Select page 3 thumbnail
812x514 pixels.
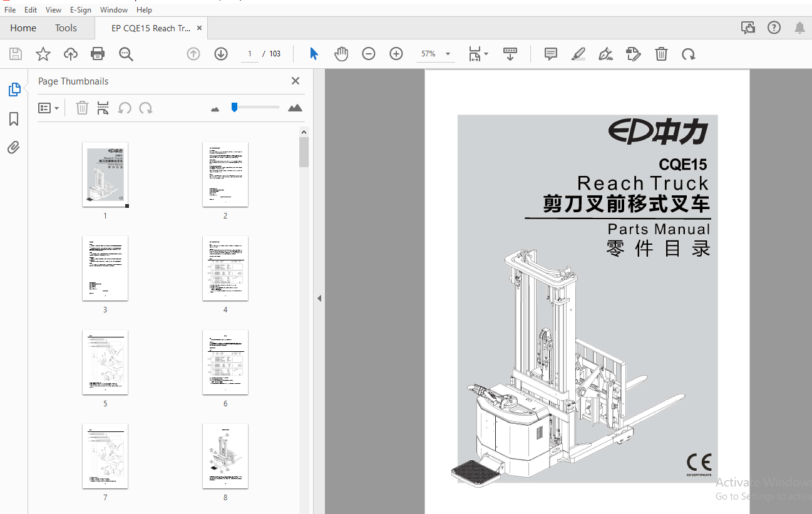tap(105, 269)
